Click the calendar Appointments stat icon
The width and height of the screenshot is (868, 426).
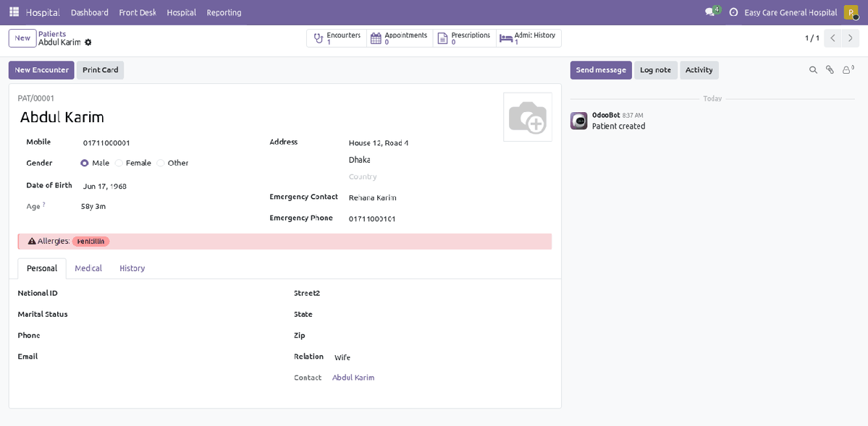(x=376, y=38)
